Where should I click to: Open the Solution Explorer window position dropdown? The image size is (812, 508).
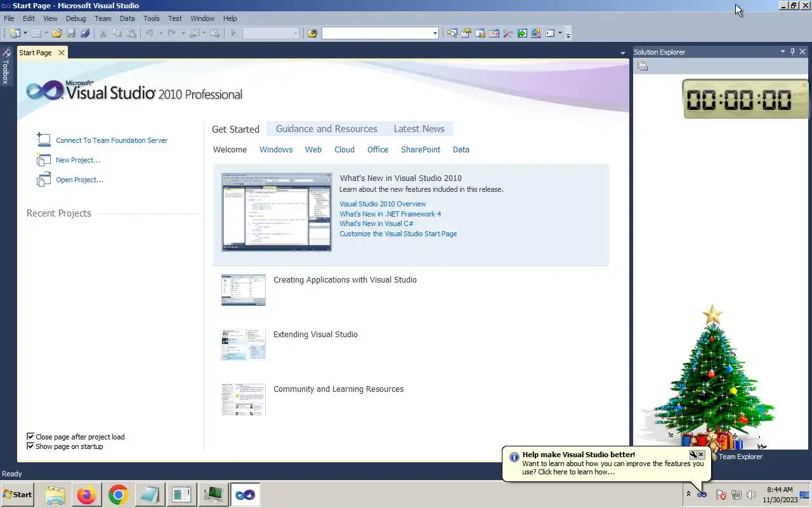pyautogui.click(x=782, y=51)
